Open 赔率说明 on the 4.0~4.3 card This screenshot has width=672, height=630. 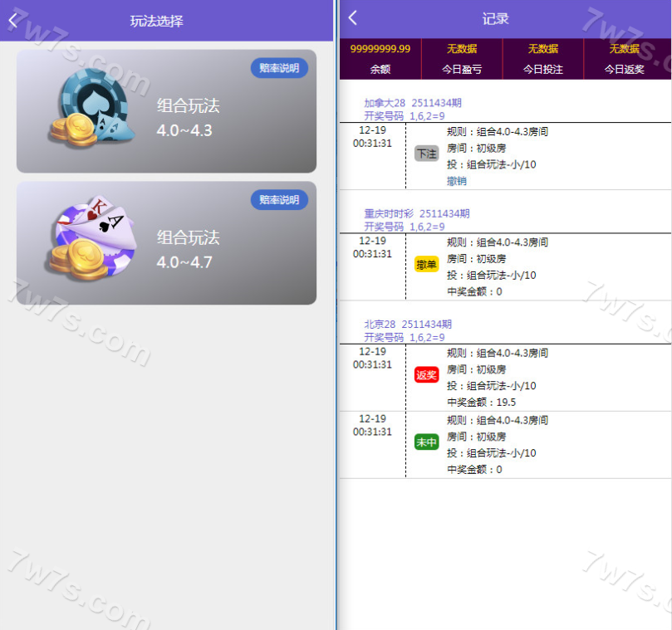[279, 68]
